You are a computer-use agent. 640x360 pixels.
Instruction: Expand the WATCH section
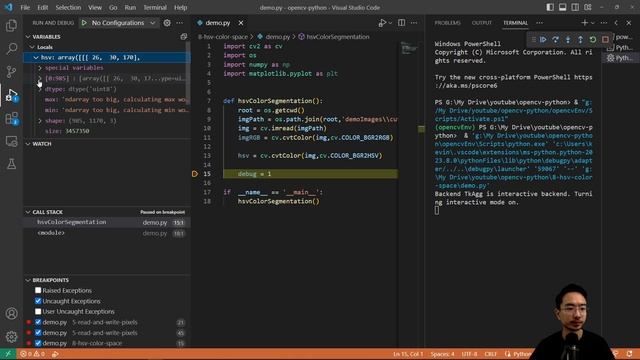tap(28, 144)
